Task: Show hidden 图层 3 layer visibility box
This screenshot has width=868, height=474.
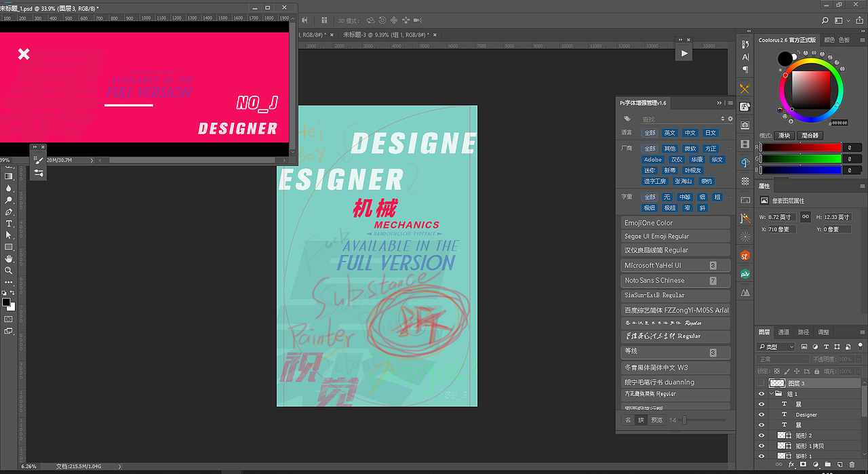Action: click(x=762, y=383)
